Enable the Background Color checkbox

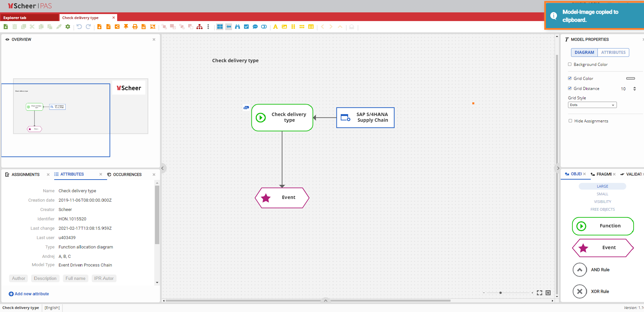[x=570, y=64]
